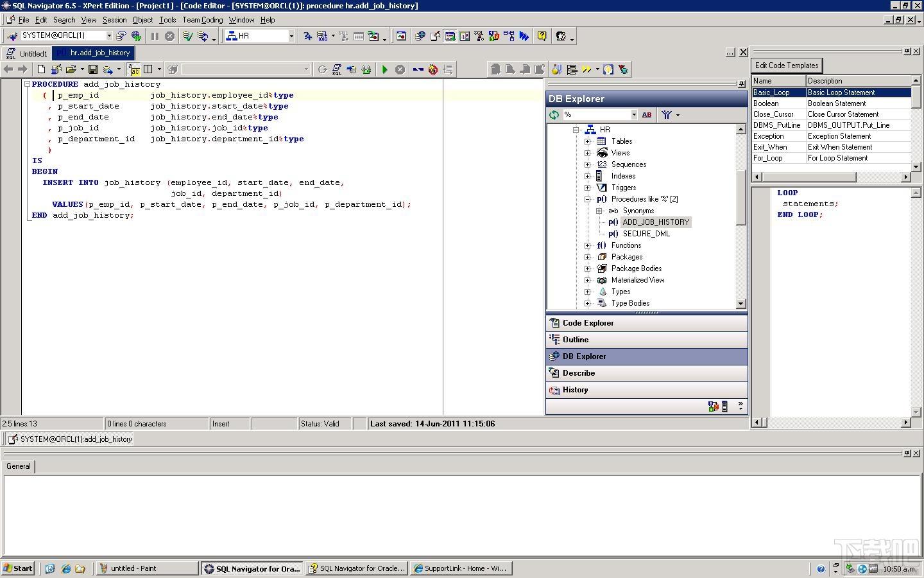
Task: Click the DB Explorer vertical scrollbar thumb
Action: pyautogui.click(x=741, y=197)
